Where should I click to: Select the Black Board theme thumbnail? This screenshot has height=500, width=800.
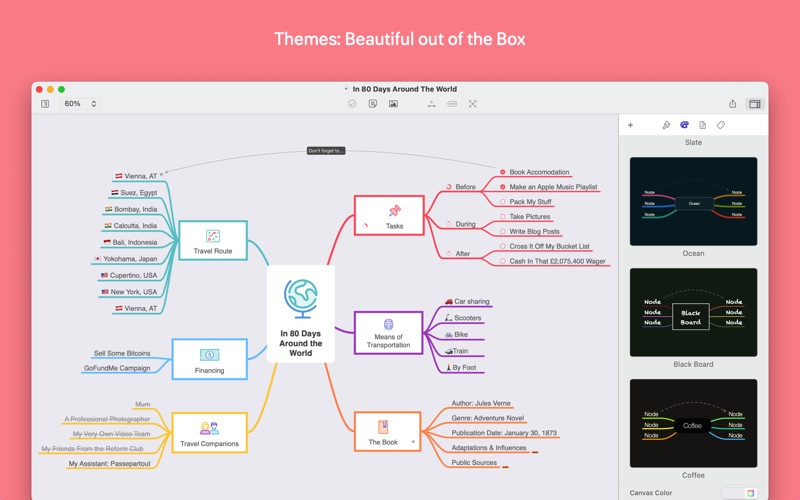[x=693, y=312]
